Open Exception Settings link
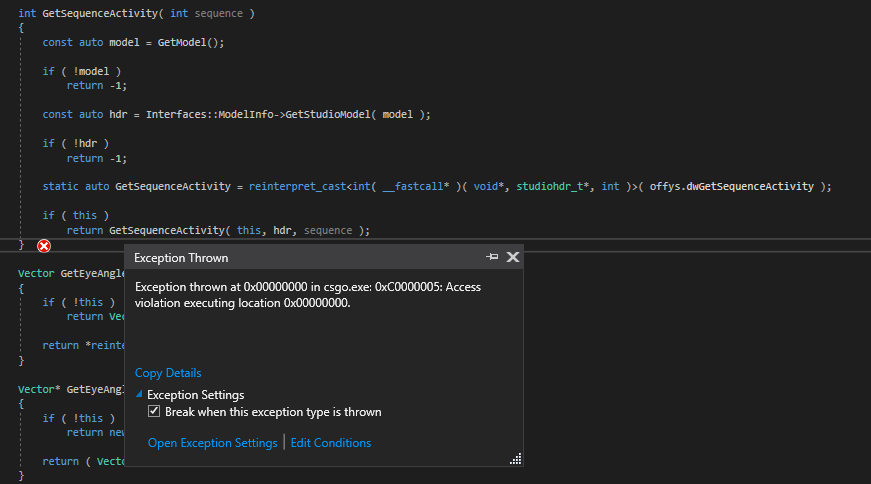This screenshot has height=484, width=871. coord(212,443)
